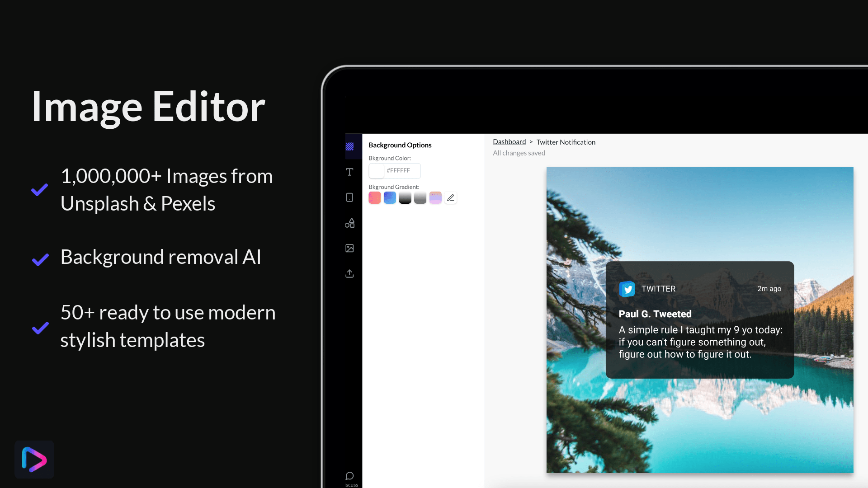The image size is (868, 488).
Task: Open the device frame tool icon
Action: click(349, 197)
